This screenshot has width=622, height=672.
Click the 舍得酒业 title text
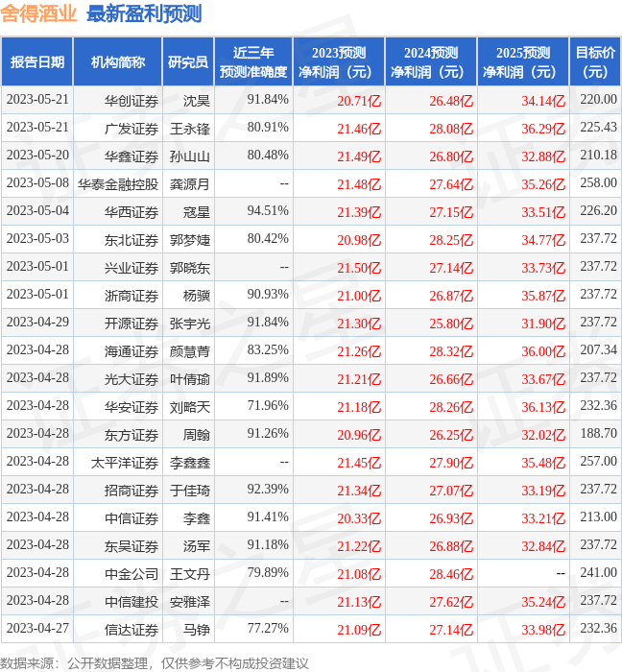click(x=38, y=13)
